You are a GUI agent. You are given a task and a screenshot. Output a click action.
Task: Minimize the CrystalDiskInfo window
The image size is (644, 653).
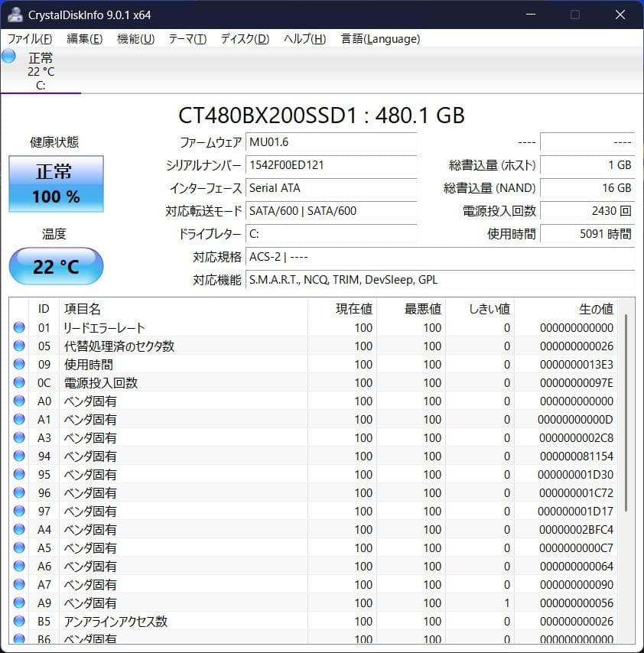pos(531,15)
